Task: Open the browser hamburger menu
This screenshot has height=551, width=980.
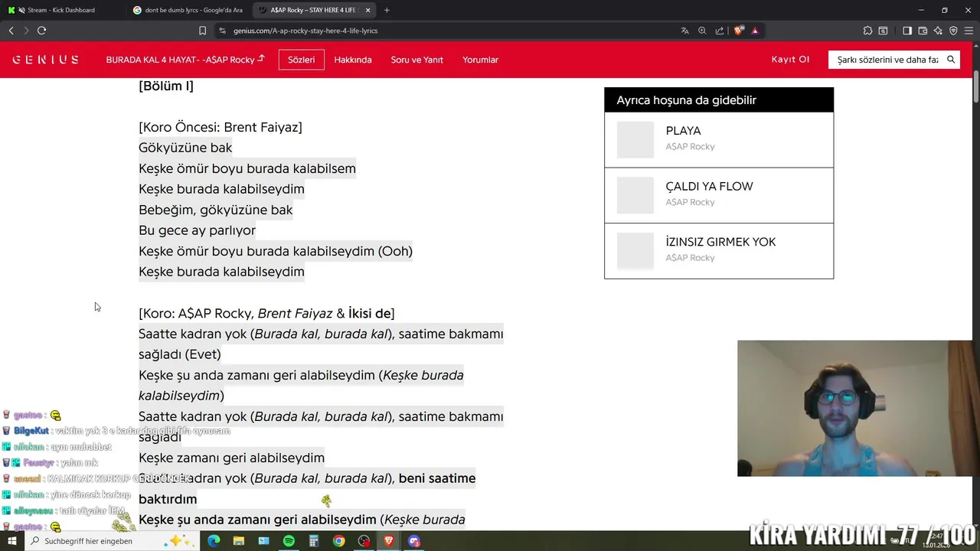Action: [969, 31]
